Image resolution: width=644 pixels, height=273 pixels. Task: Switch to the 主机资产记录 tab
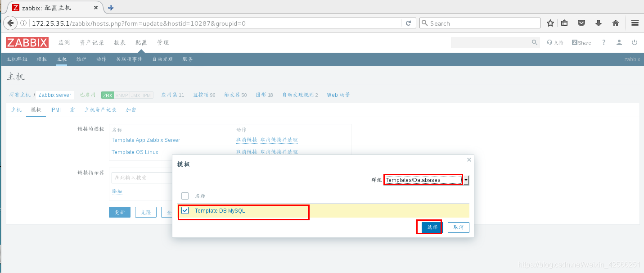100,109
